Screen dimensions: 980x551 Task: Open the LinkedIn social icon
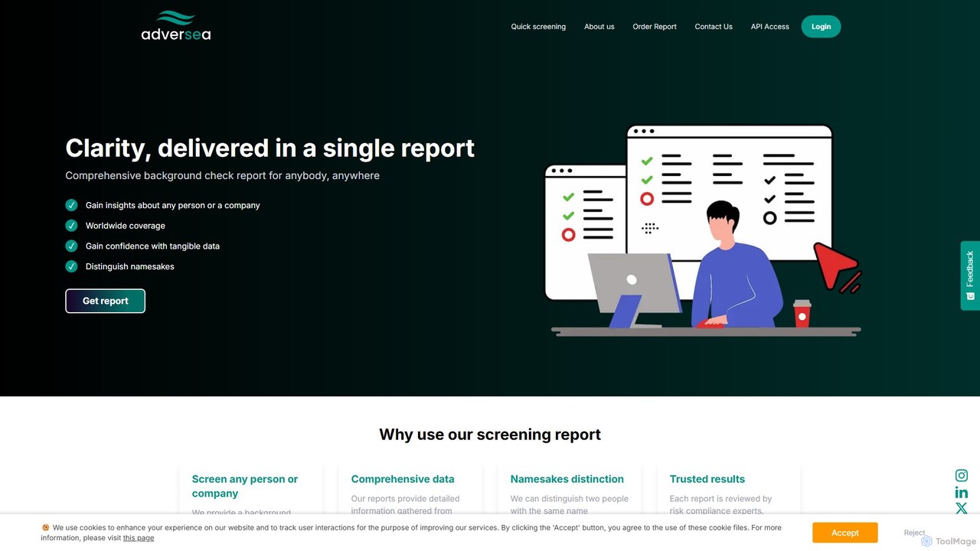(x=962, y=492)
